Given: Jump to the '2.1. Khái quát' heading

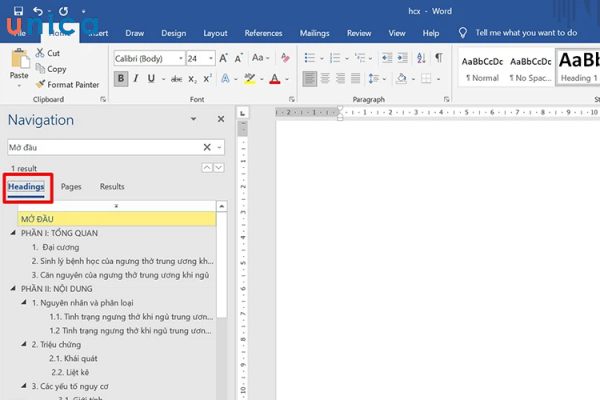Looking at the screenshot, I should point(71,357).
